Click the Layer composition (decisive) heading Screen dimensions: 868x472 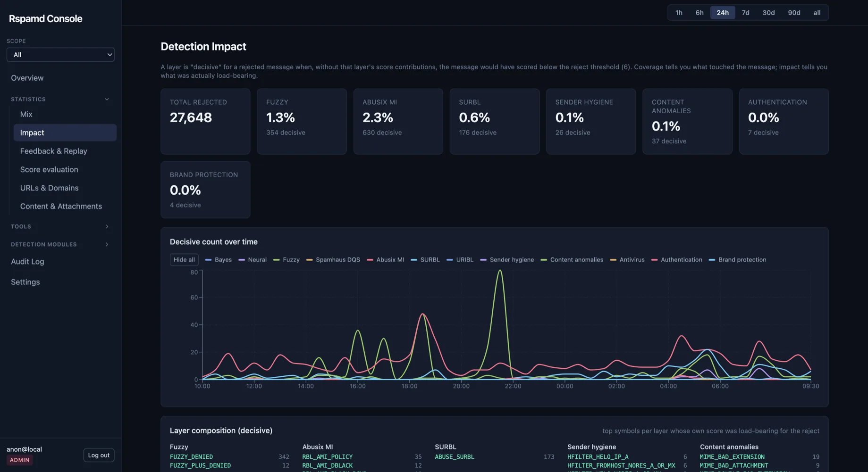coord(221,431)
